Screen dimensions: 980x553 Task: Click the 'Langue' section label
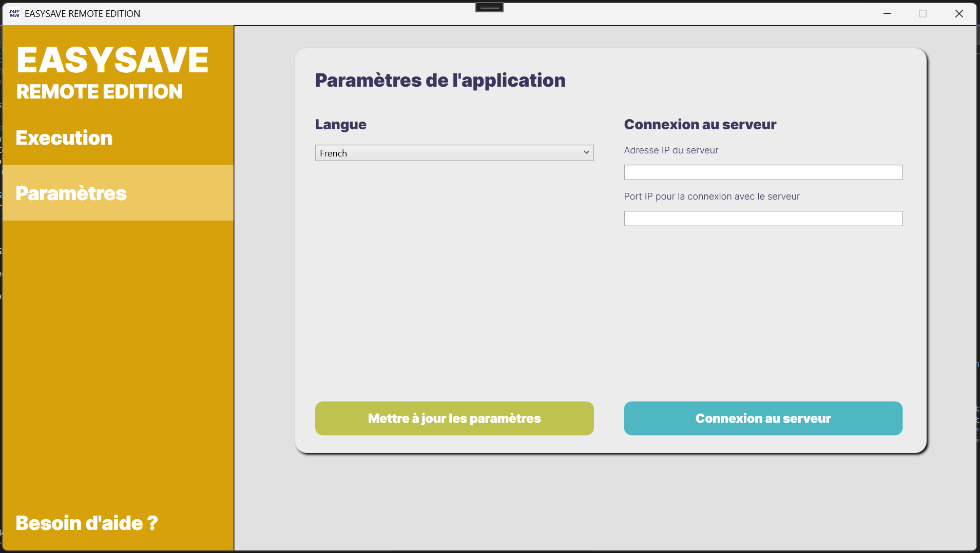(340, 124)
